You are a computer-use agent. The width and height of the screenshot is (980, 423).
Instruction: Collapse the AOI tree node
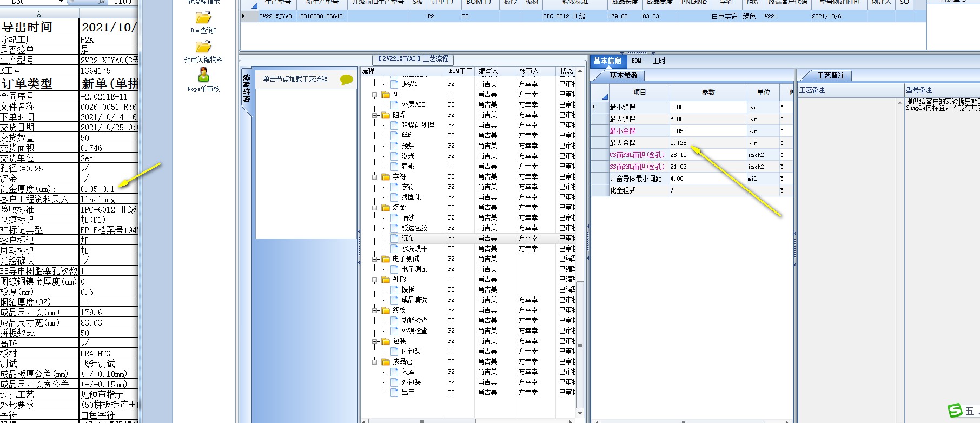(x=375, y=94)
